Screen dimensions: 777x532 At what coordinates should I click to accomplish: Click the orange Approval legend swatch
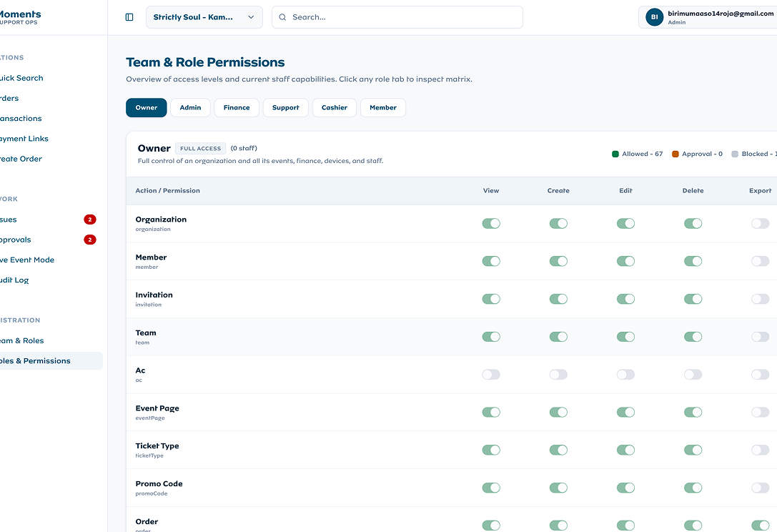coord(675,154)
